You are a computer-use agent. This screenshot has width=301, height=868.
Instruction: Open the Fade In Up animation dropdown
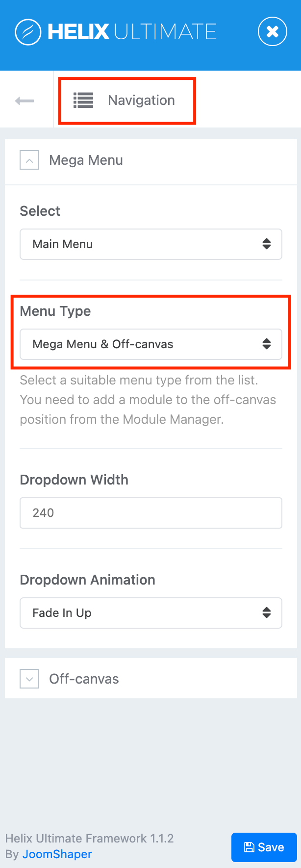coord(150,613)
